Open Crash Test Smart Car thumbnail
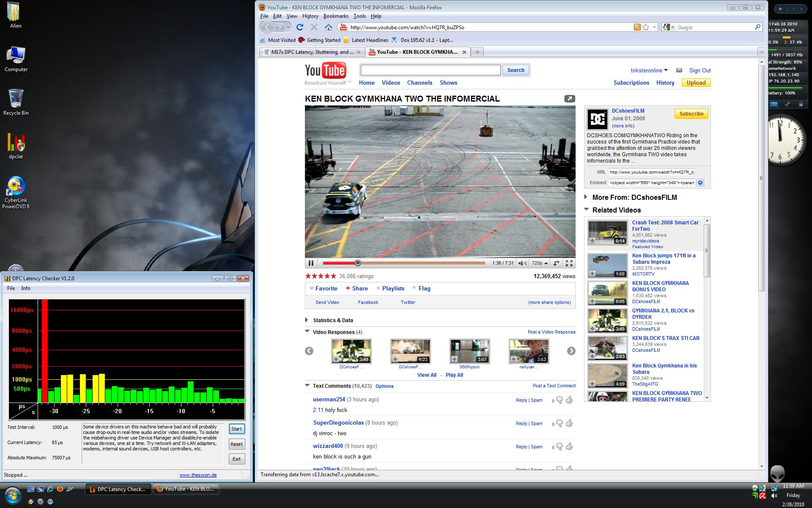Image resolution: width=812 pixels, height=508 pixels. point(607,232)
